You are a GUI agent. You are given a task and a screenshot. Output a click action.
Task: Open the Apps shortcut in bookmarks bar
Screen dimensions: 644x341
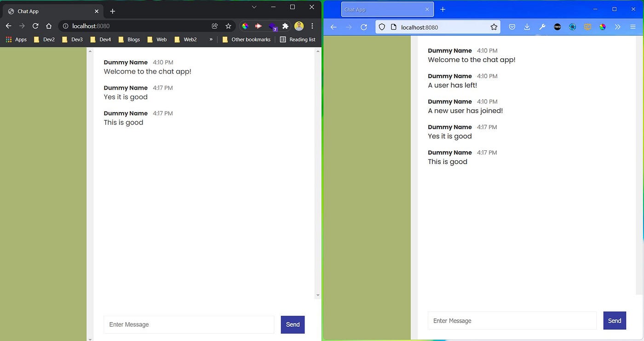[16, 40]
